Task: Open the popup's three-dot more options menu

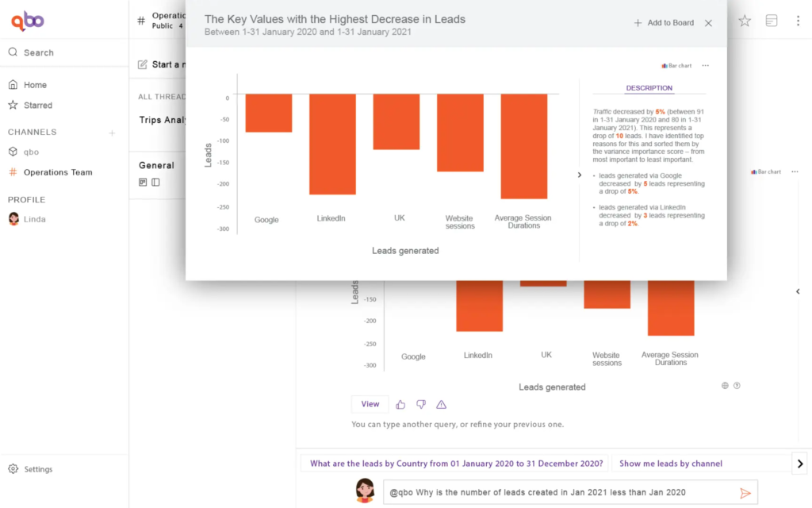Action: pyautogui.click(x=705, y=66)
